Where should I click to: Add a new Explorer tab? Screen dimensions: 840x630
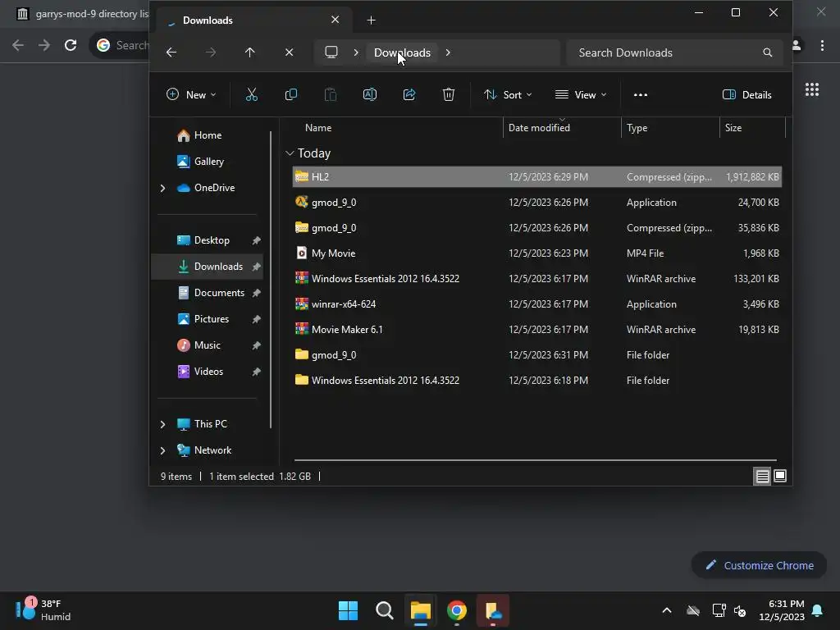[372, 21]
